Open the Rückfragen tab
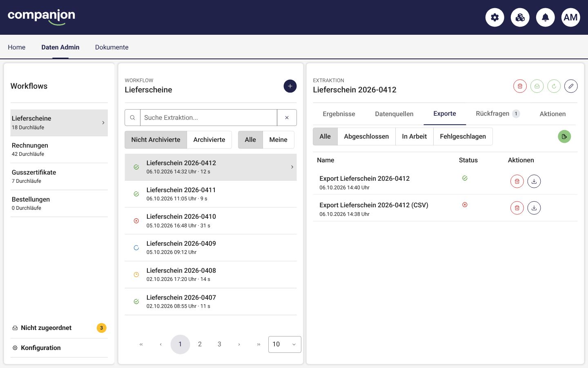The image size is (588, 368). coord(498,114)
